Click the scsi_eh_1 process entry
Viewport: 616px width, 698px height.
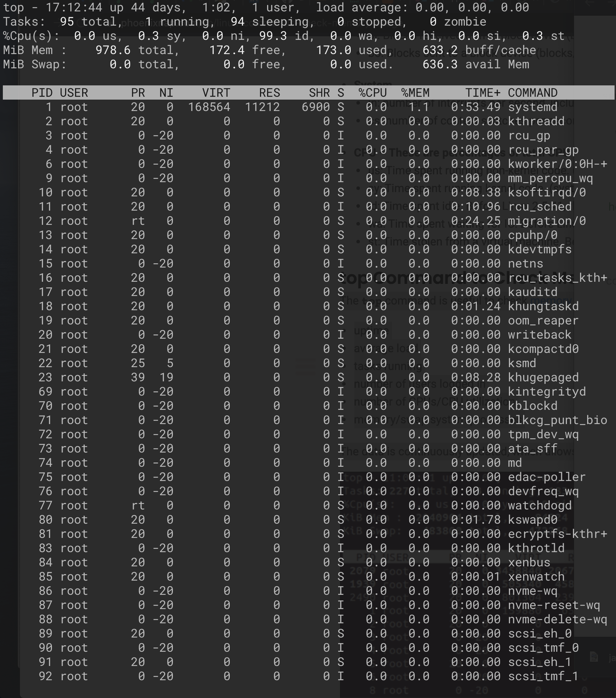click(285, 662)
